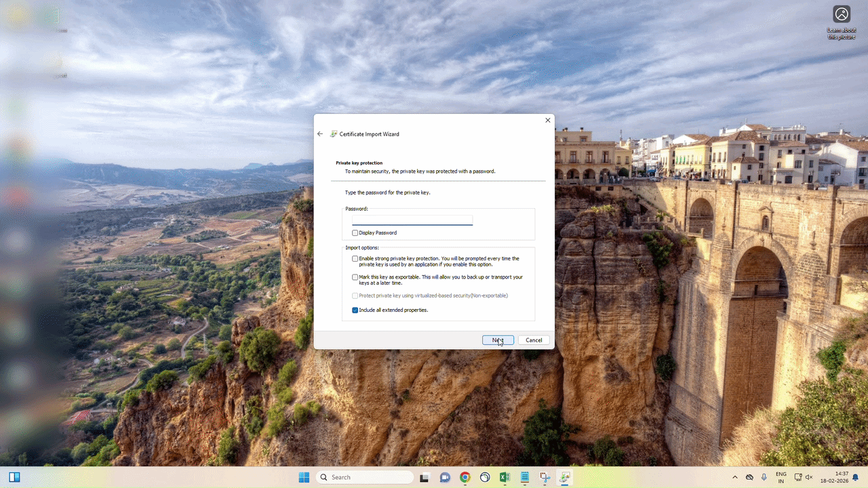
Task: Click the muted volume icon in the tray
Action: pyautogui.click(x=809, y=477)
